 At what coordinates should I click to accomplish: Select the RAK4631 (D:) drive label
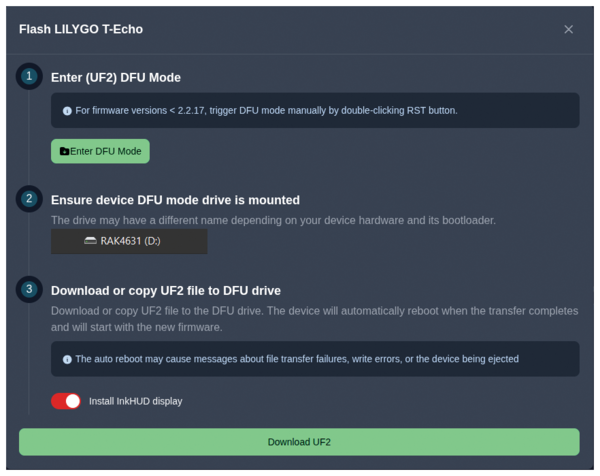coord(130,241)
